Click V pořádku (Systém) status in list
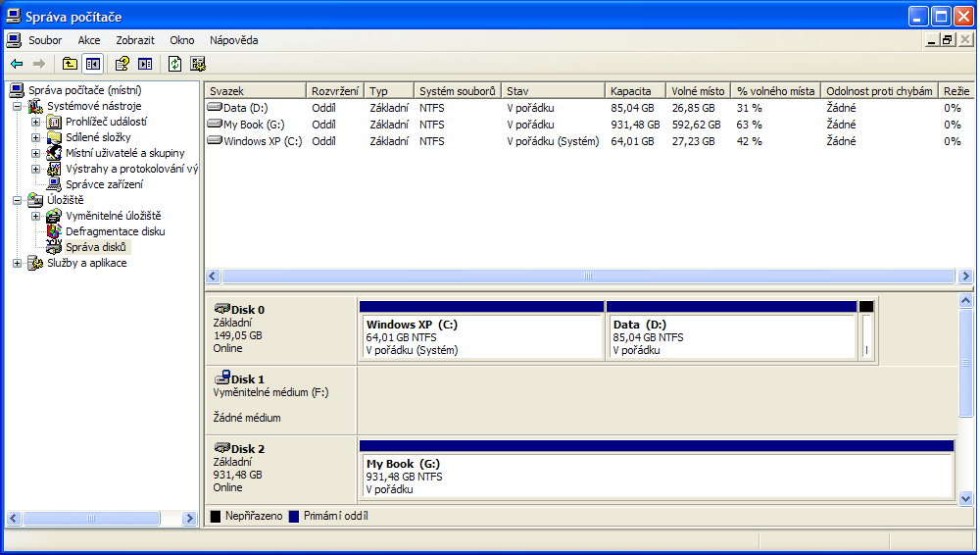The image size is (980, 555). pos(553,141)
